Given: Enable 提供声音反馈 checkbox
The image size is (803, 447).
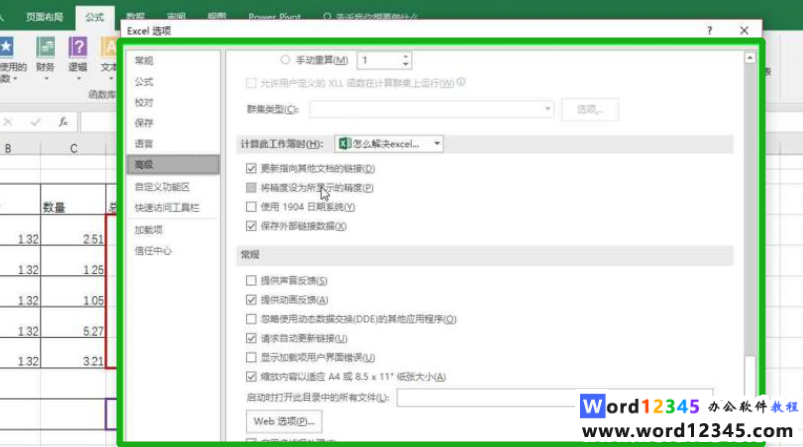Looking at the screenshot, I should pyautogui.click(x=251, y=281).
